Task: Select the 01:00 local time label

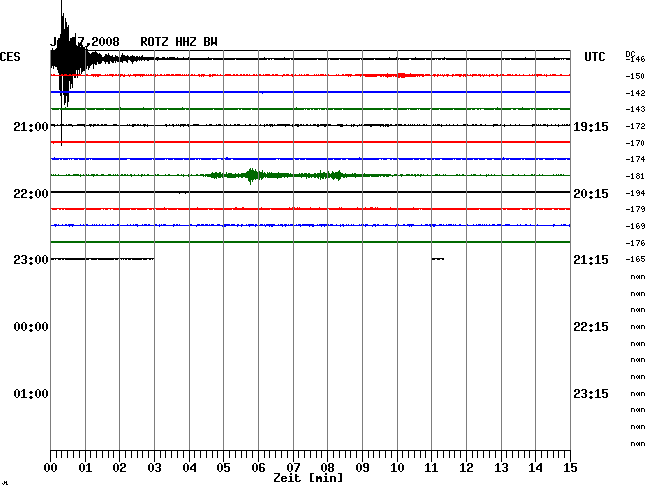Action: [x=31, y=393]
